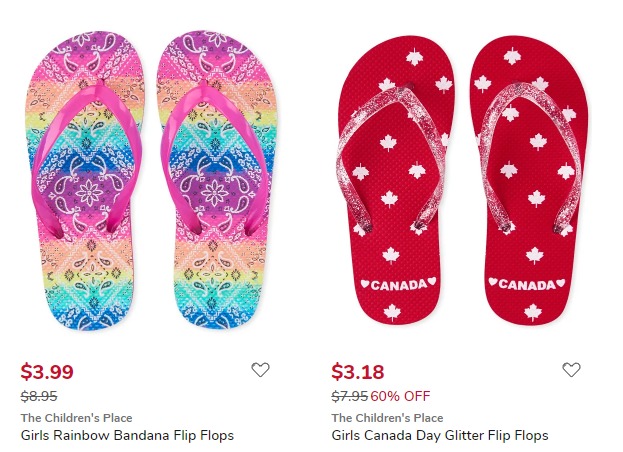Open the left red Canada sandal image
This screenshot has height=452, width=623.
(396, 181)
